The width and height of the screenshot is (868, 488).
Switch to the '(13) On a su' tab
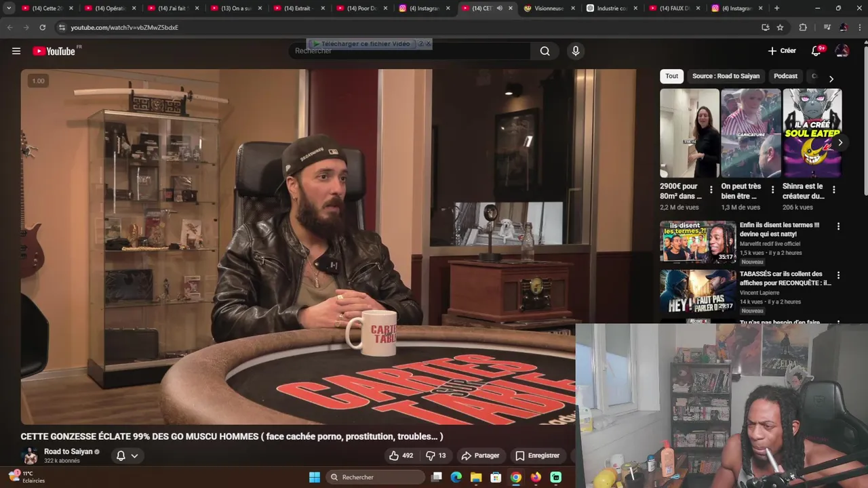235,8
